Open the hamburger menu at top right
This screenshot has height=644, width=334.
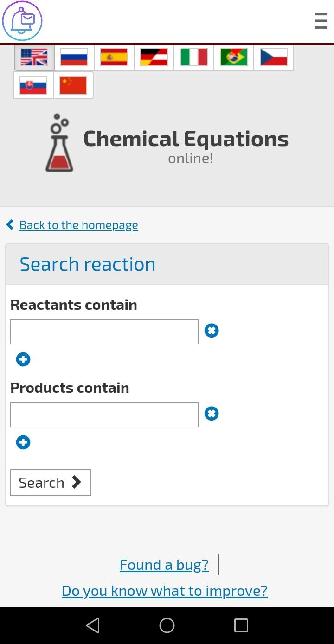[x=321, y=21]
